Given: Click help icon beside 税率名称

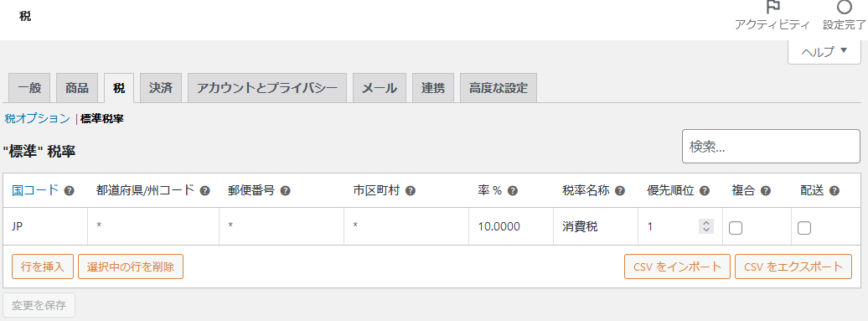Looking at the screenshot, I should 620,191.
